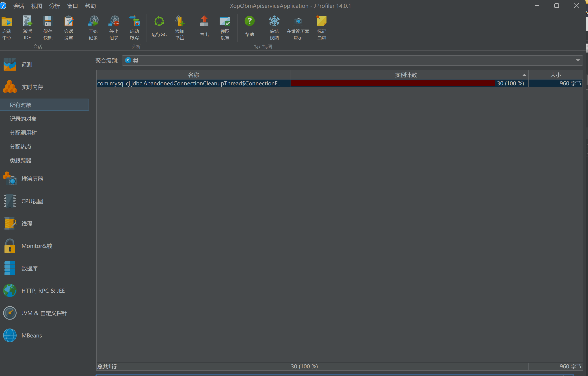Open the Profiling (分析) menu
Screen dimensions: 588x376
click(x=54, y=6)
